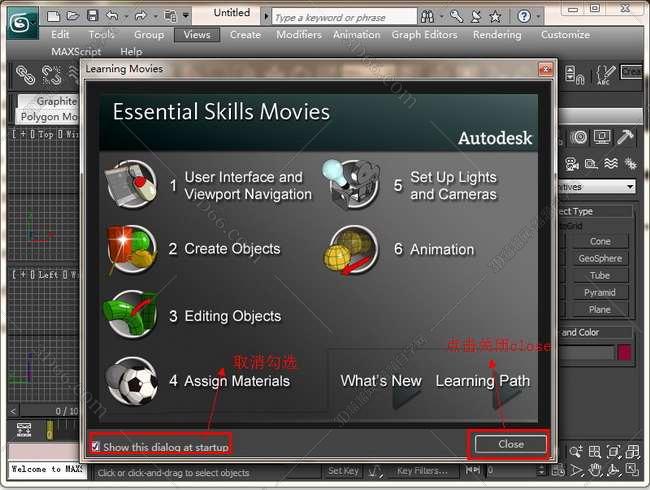650x490 pixels.
Task: Open the Views menu
Action: pyautogui.click(x=197, y=35)
